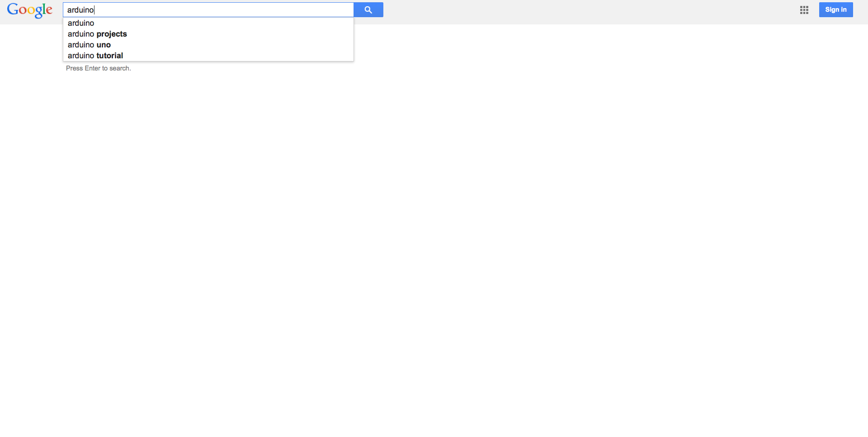Click the blue magnifier search button
This screenshot has width=868, height=437.
(x=368, y=10)
